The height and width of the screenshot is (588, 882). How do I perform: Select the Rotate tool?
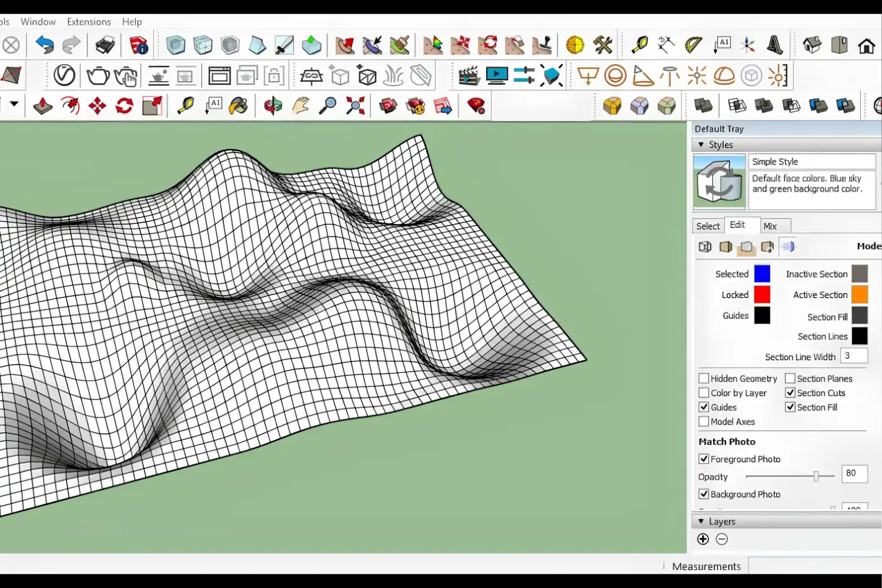coord(124,106)
